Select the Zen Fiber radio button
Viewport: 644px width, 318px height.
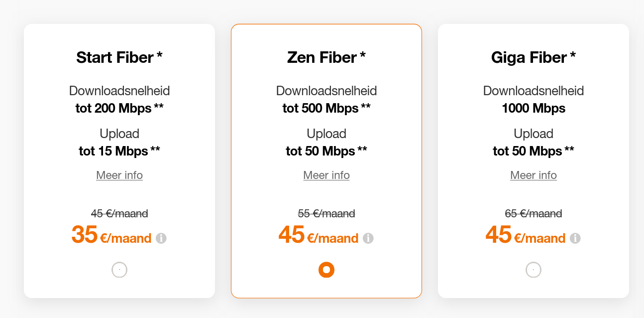pyautogui.click(x=326, y=270)
